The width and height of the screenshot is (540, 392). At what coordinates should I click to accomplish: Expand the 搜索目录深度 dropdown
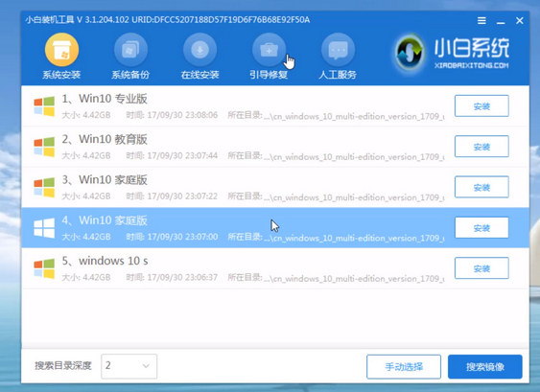(x=129, y=366)
